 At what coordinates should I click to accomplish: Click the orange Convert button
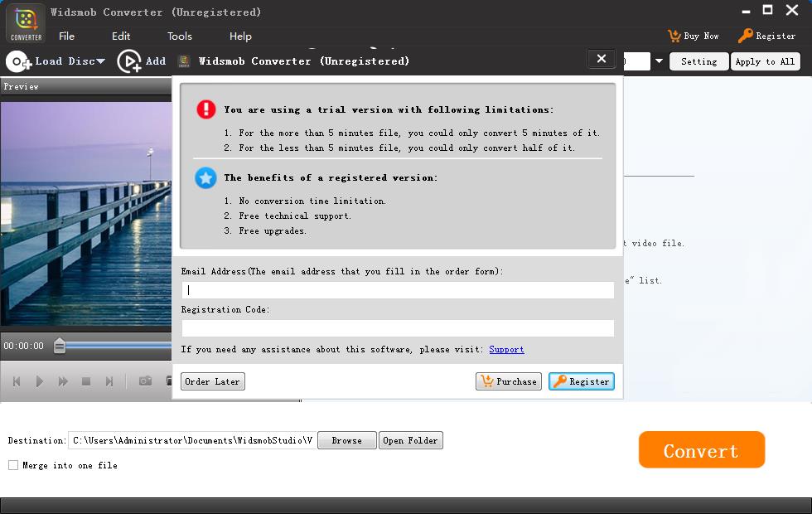(x=702, y=449)
